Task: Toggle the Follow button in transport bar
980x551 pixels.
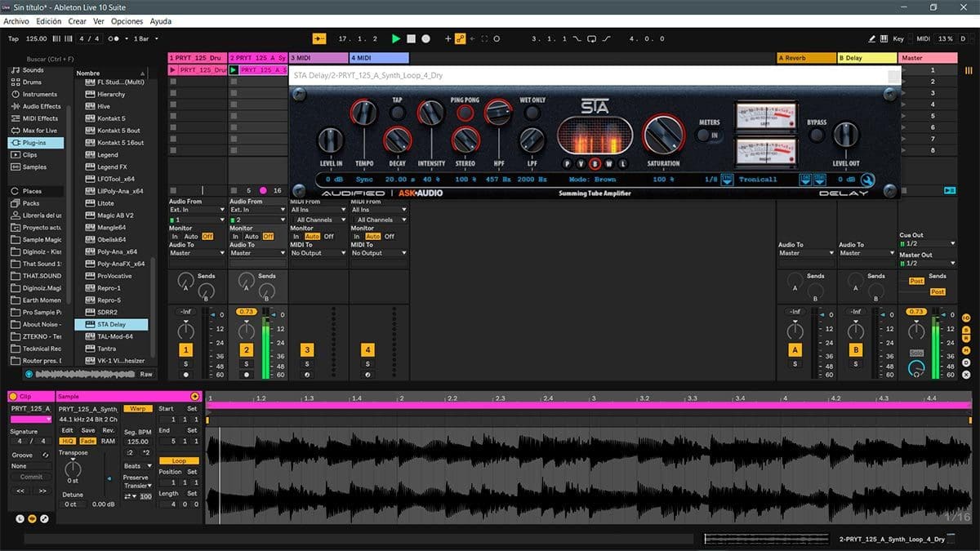Action: 318,38
